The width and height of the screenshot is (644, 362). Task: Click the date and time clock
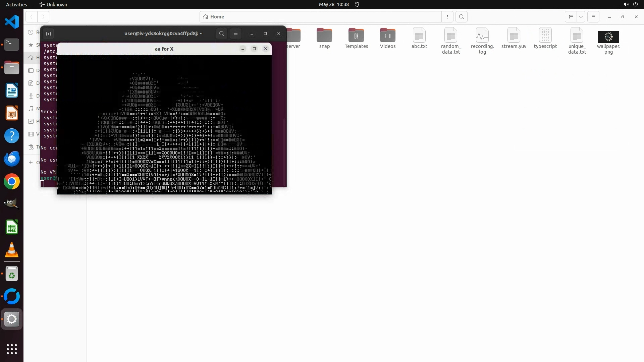333,4
